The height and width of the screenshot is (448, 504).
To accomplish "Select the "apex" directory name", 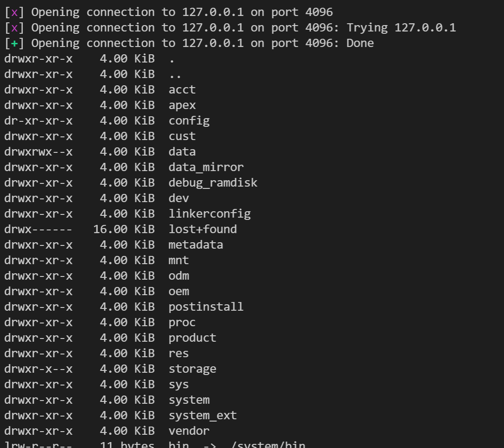I will 182,105.
